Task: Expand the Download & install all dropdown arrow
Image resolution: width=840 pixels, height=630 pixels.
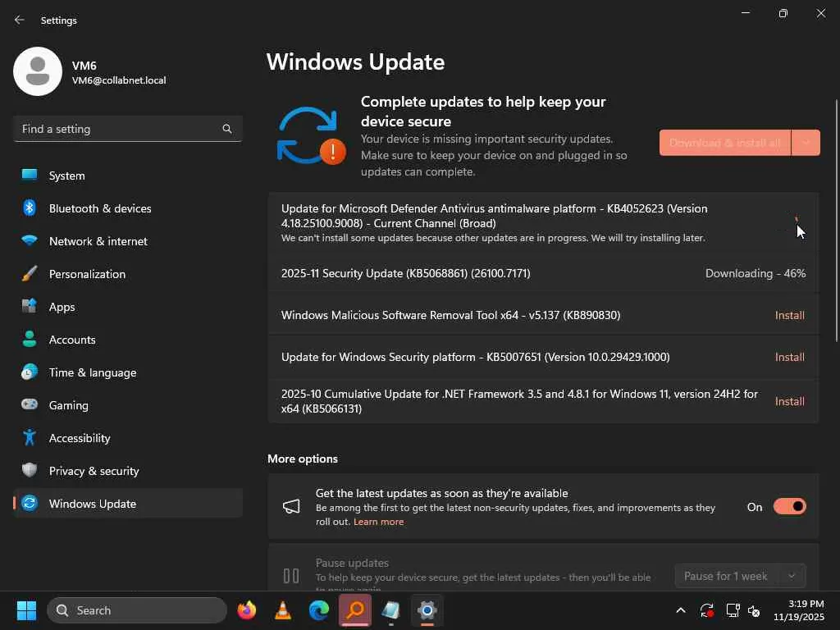Action: 806,143
